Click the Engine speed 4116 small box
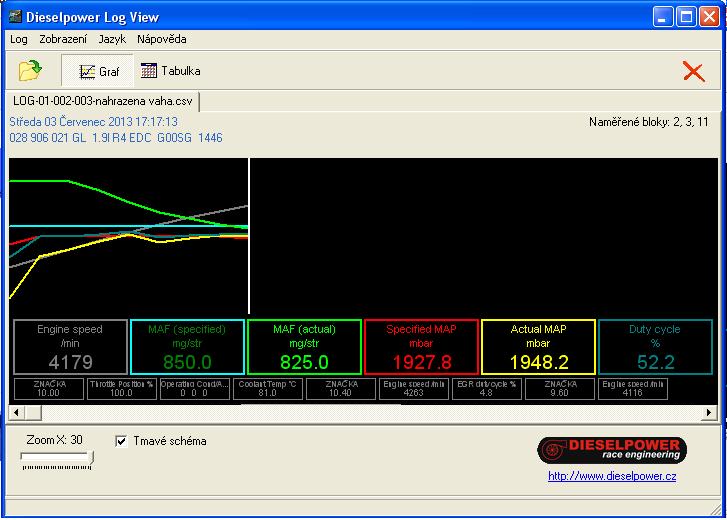 [x=633, y=389]
